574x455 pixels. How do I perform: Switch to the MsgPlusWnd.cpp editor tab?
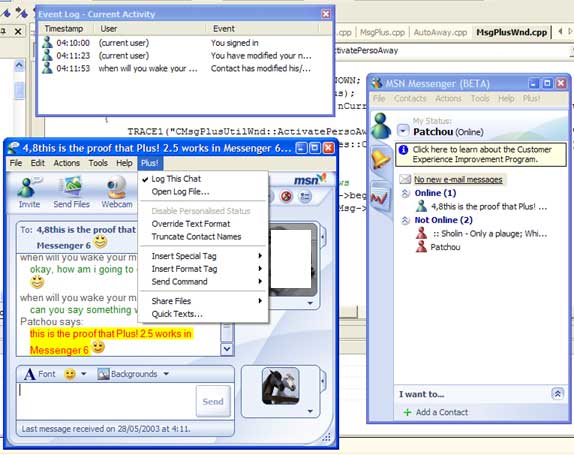click(x=511, y=32)
